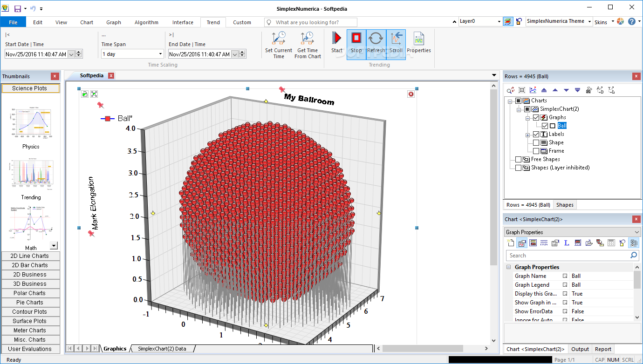643x364 pixels.
Task: Click the Physics plot thumbnail
Action: 31,124
